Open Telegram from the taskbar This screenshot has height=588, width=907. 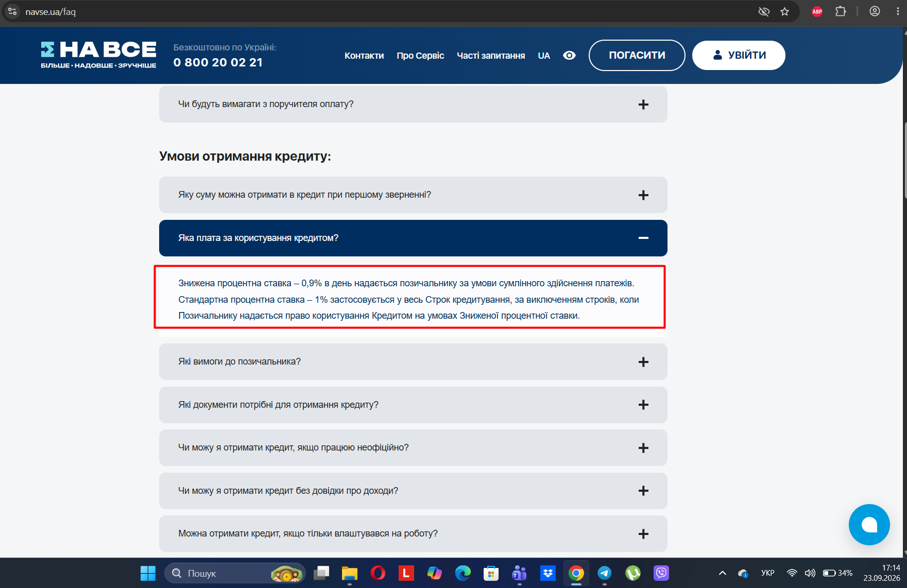coord(604,573)
